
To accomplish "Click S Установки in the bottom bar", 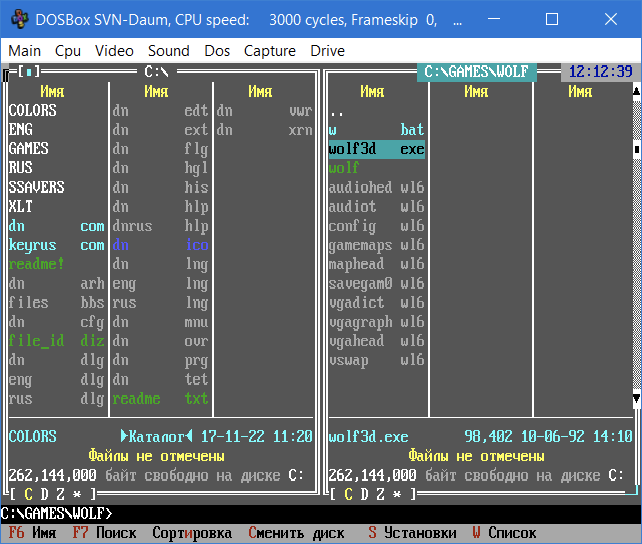I will tap(412, 533).
